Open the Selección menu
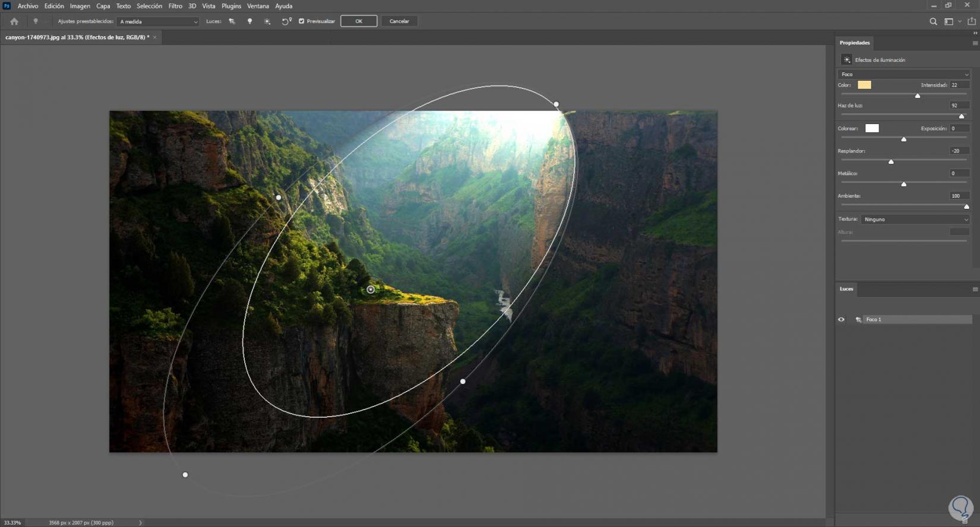This screenshot has width=980, height=527. pyautogui.click(x=150, y=6)
